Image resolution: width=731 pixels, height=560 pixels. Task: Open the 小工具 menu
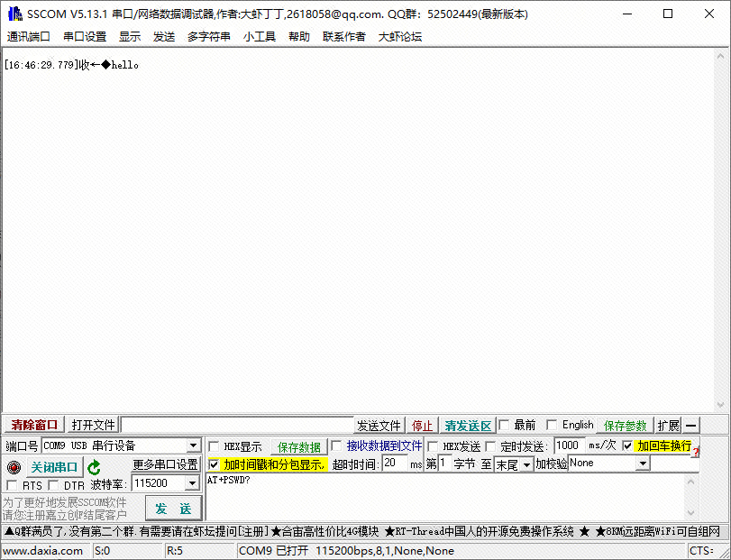tap(260, 37)
